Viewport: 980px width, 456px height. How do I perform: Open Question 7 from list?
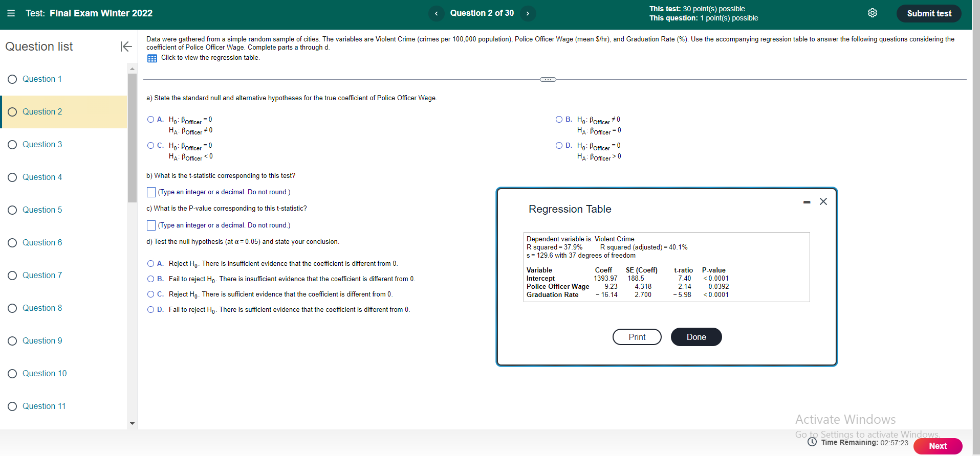coord(42,276)
